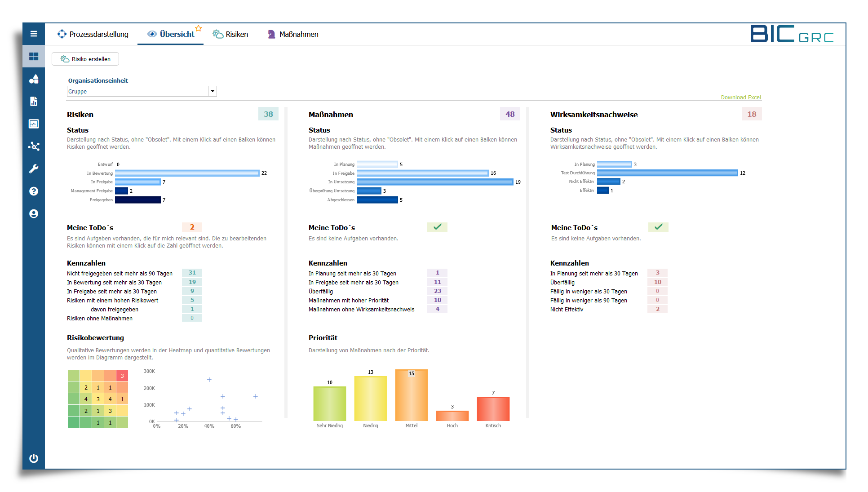
Task: Open help using the question mark icon
Action: (x=34, y=191)
